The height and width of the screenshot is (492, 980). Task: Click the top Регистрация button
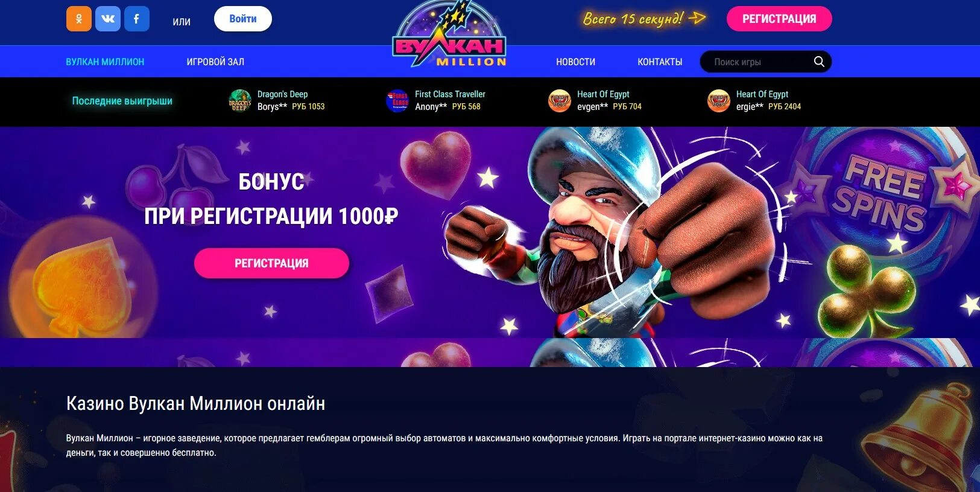coord(779,19)
